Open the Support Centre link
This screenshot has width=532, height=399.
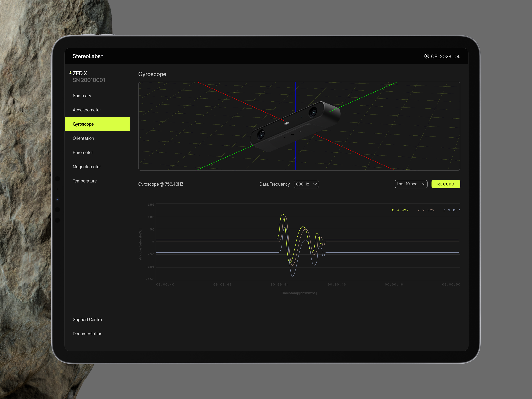pyautogui.click(x=87, y=320)
